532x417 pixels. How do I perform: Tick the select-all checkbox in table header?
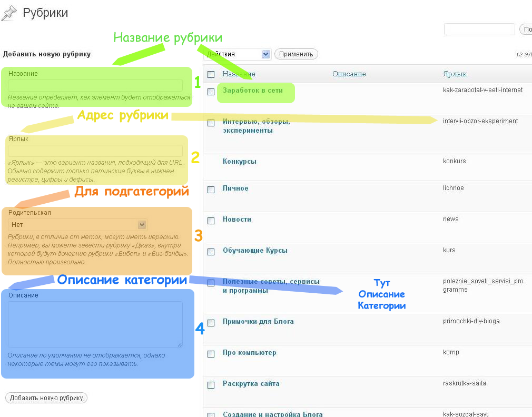pyautogui.click(x=211, y=74)
